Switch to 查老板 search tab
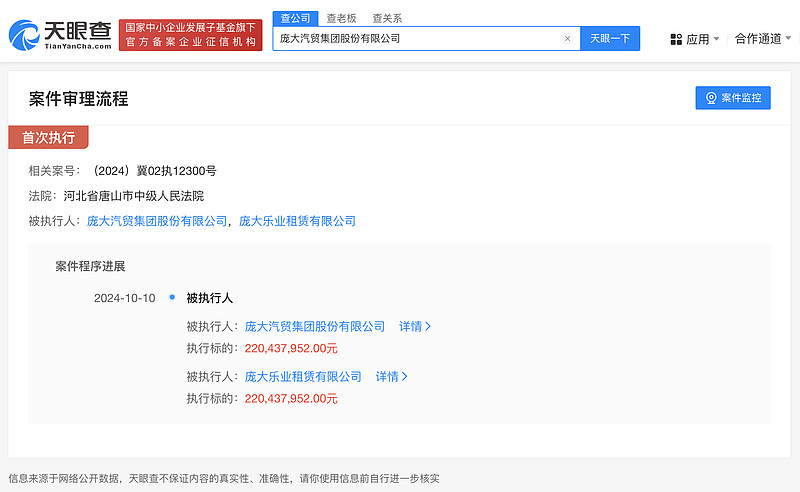The width and height of the screenshot is (800, 492). pyautogui.click(x=341, y=18)
